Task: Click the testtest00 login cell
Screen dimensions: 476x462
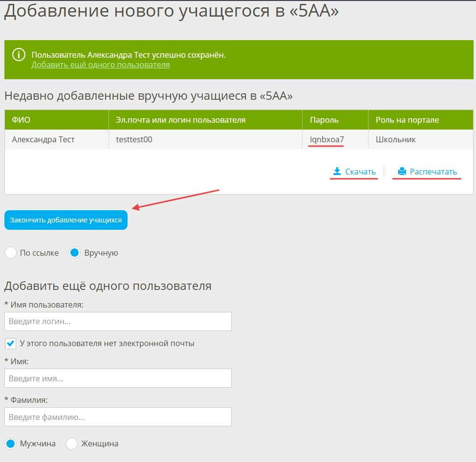Action: [206, 139]
